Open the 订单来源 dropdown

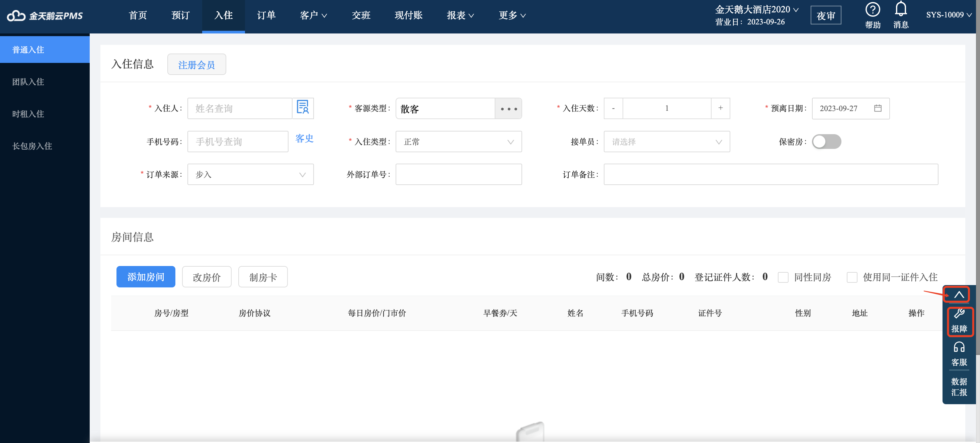point(250,175)
